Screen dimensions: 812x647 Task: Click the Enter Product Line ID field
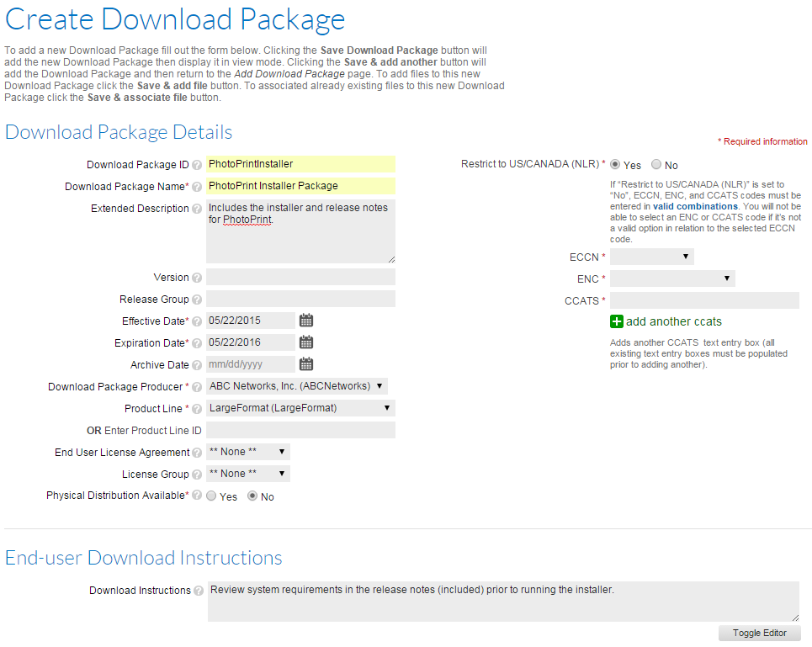click(x=301, y=430)
